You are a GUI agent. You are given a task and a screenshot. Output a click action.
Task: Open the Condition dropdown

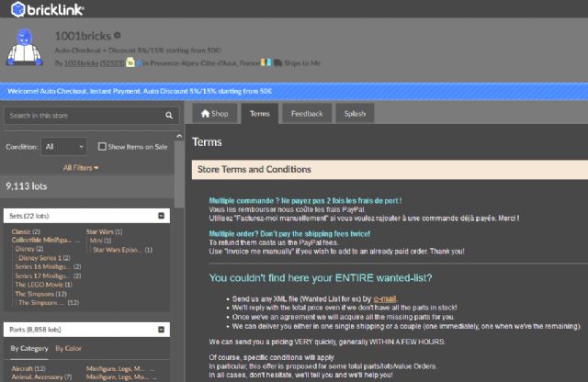coord(64,146)
